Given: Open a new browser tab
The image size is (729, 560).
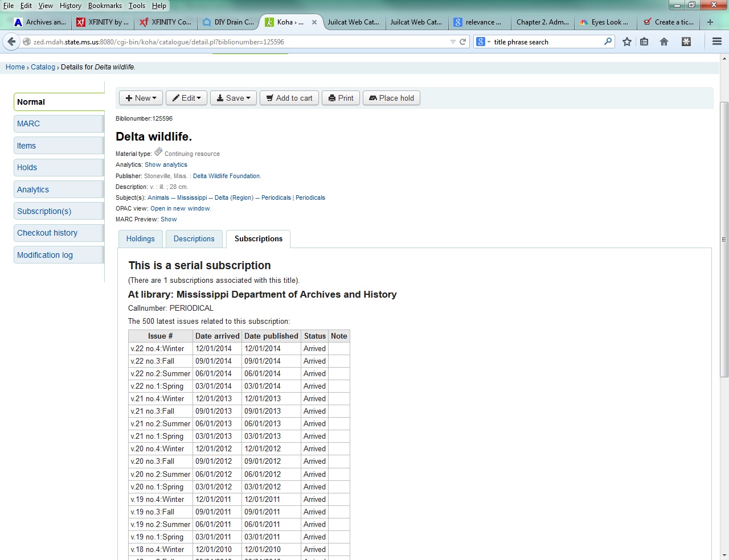Looking at the screenshot, I should point(710,22).
